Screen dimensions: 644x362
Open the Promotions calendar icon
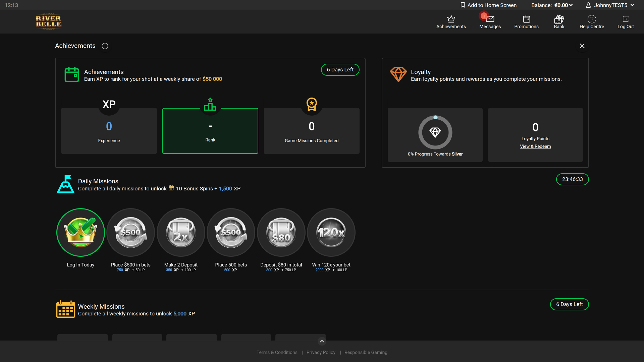[526, 19]
